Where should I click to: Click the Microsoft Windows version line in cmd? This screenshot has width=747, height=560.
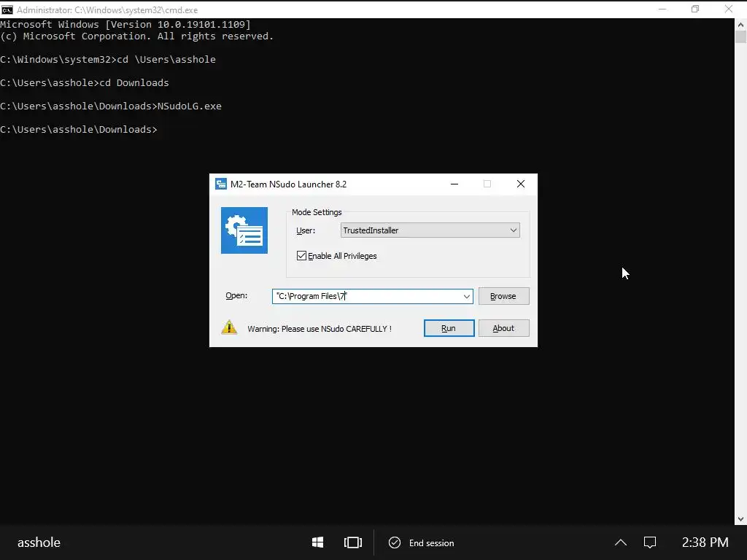125,24
